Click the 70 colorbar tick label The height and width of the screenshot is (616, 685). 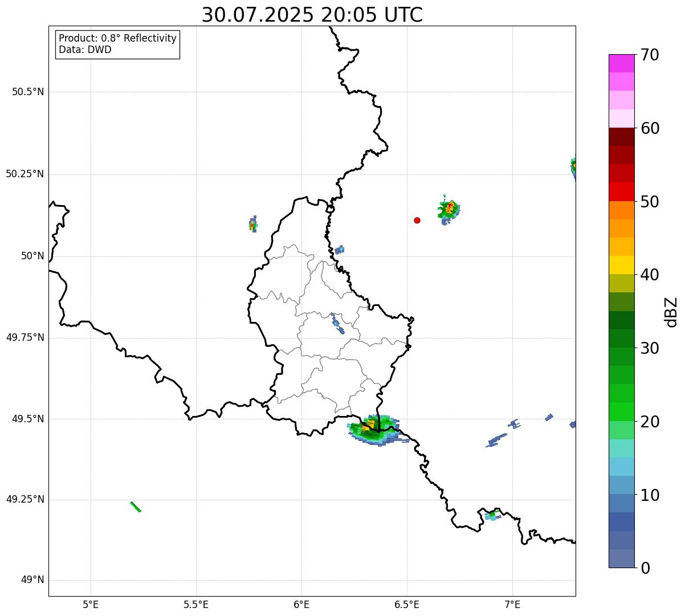pos(649,55)
